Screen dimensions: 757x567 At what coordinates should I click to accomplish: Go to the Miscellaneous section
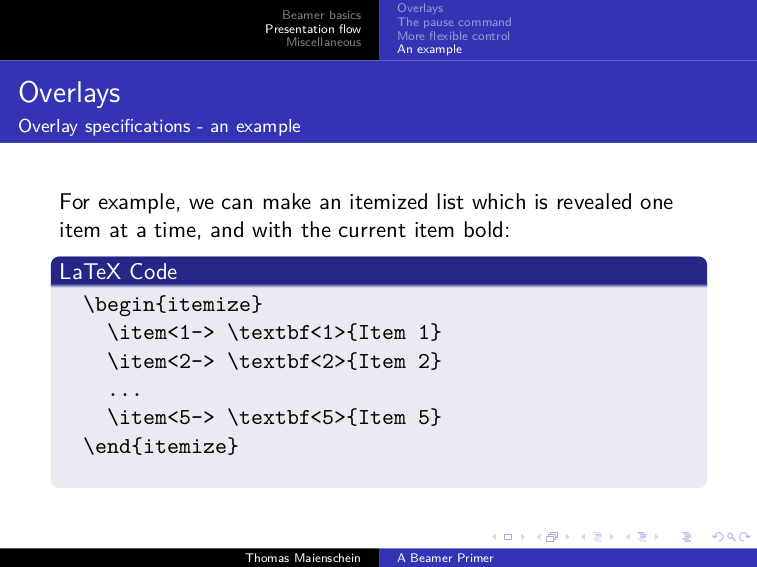pyautogui.click(x=323, y=42)
